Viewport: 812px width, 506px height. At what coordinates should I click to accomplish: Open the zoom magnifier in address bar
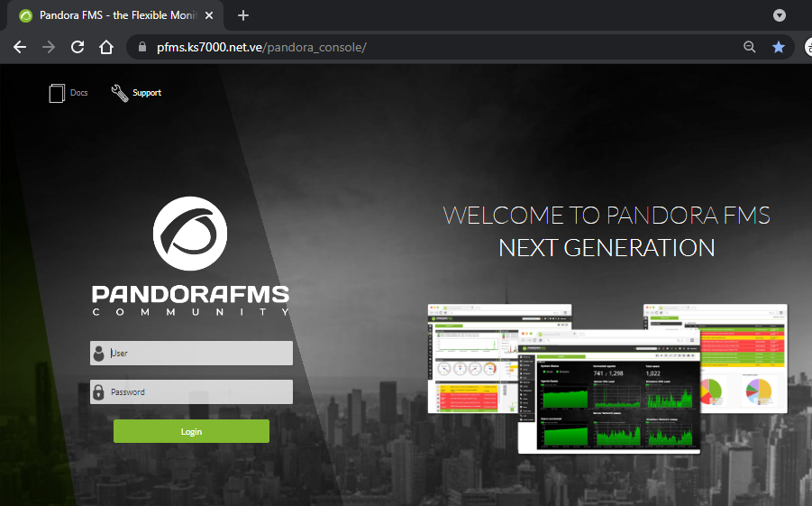pos(749,48)
